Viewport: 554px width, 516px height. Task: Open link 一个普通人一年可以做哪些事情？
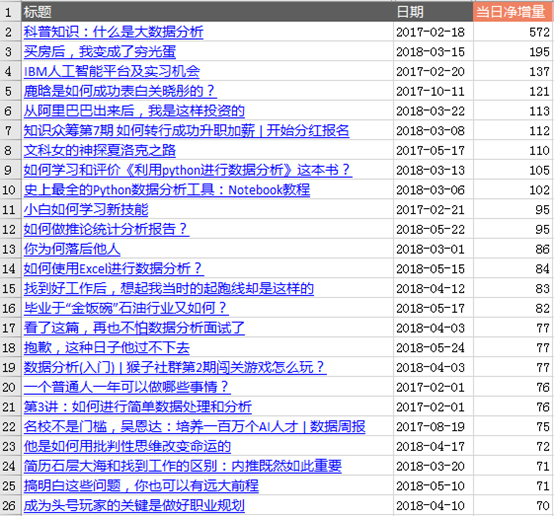tap(127, 387)
